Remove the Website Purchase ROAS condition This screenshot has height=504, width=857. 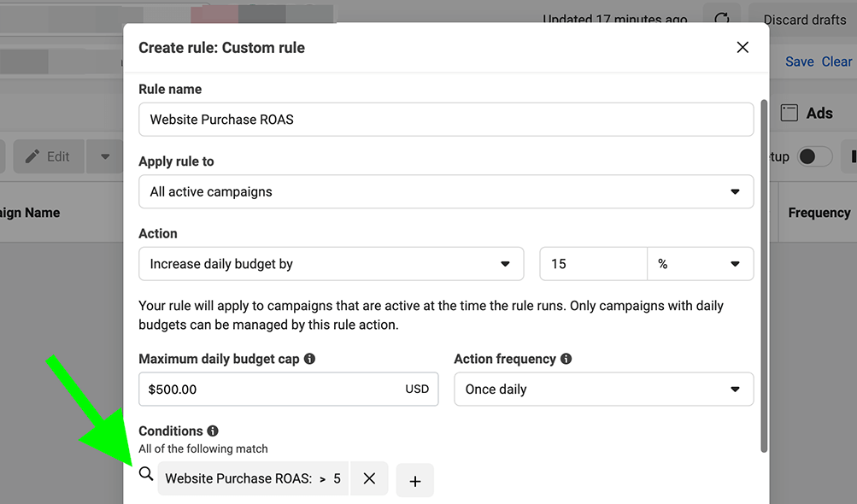(369, 479)
